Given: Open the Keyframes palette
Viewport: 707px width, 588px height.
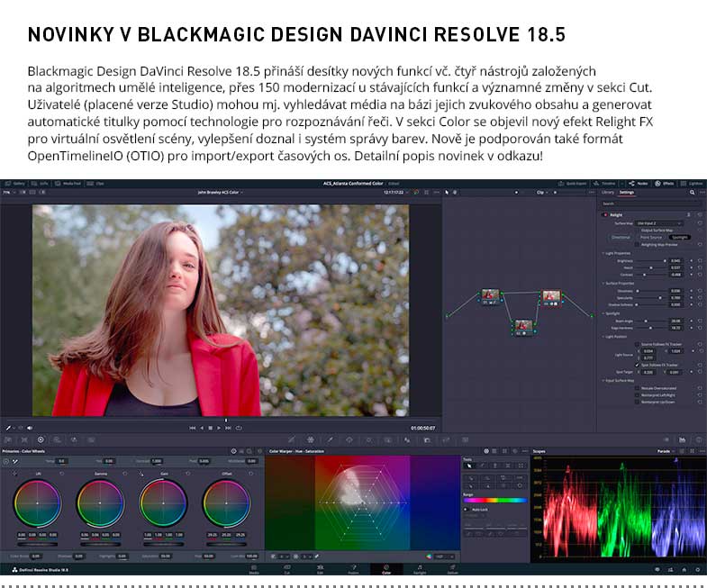Looking at the screenshot, I should pyautogui.click(x=666, y=439).
